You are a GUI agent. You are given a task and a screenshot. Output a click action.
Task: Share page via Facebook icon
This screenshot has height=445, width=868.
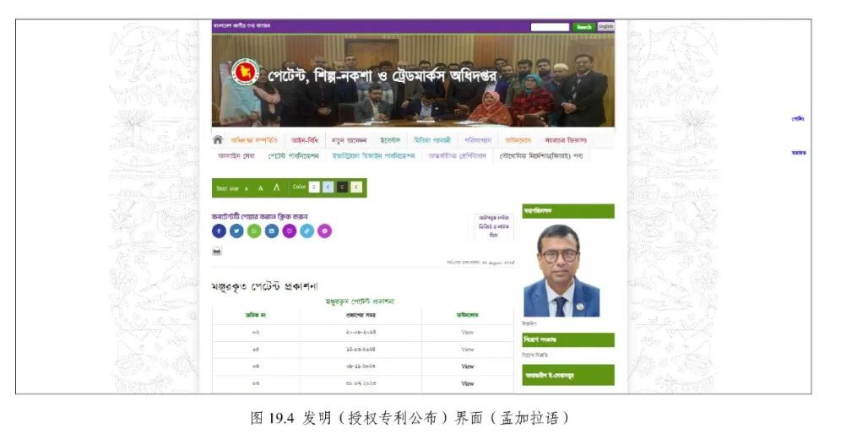pos(219,231)
